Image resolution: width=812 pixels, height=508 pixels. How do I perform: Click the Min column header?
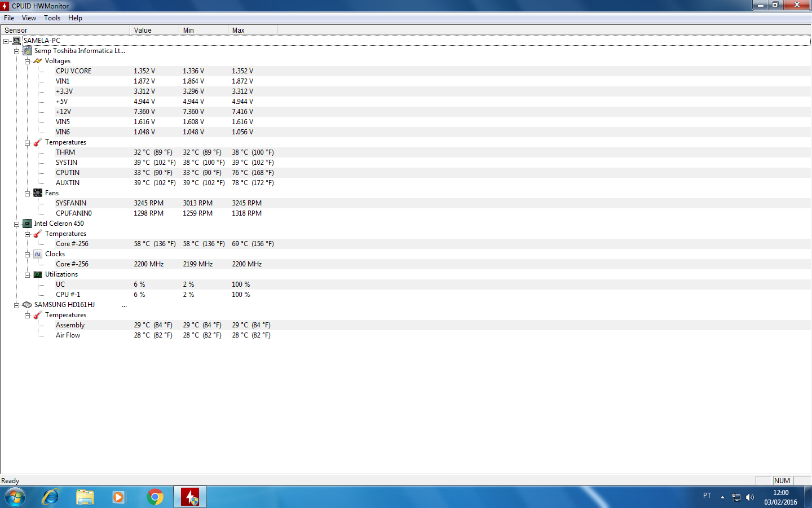click(x=204, y=30)
